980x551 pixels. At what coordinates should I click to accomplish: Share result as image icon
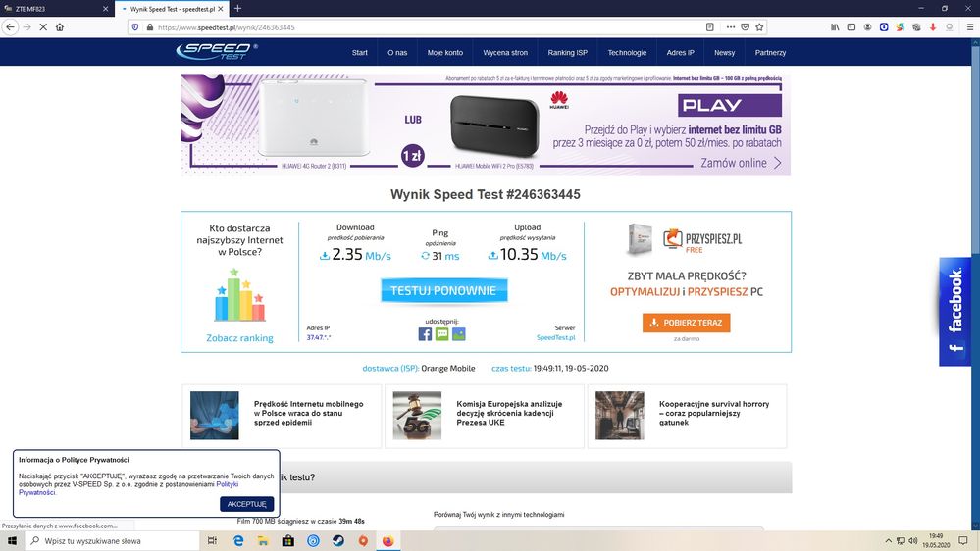[x=459, y=334]
